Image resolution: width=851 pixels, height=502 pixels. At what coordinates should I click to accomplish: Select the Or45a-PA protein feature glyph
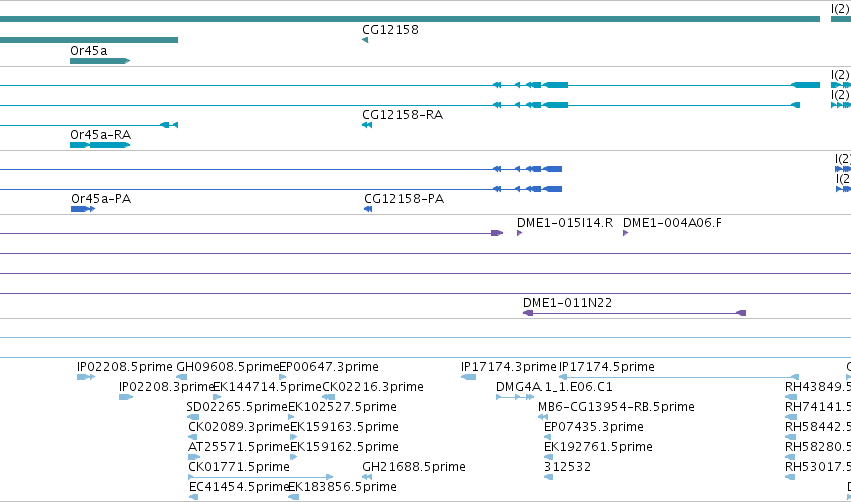point(83,209)
